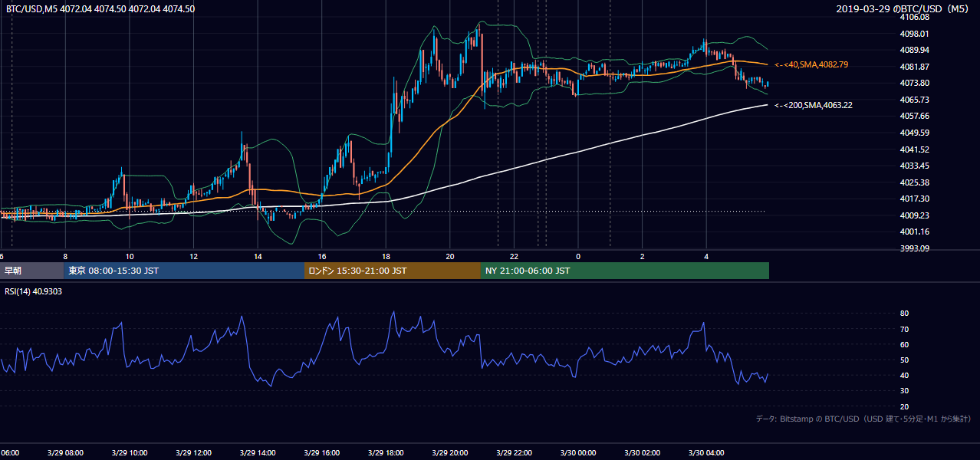The height and width of the screenshot is (460, 980).
Task: Click RSI axis level 70
Action: click(904, 329)
